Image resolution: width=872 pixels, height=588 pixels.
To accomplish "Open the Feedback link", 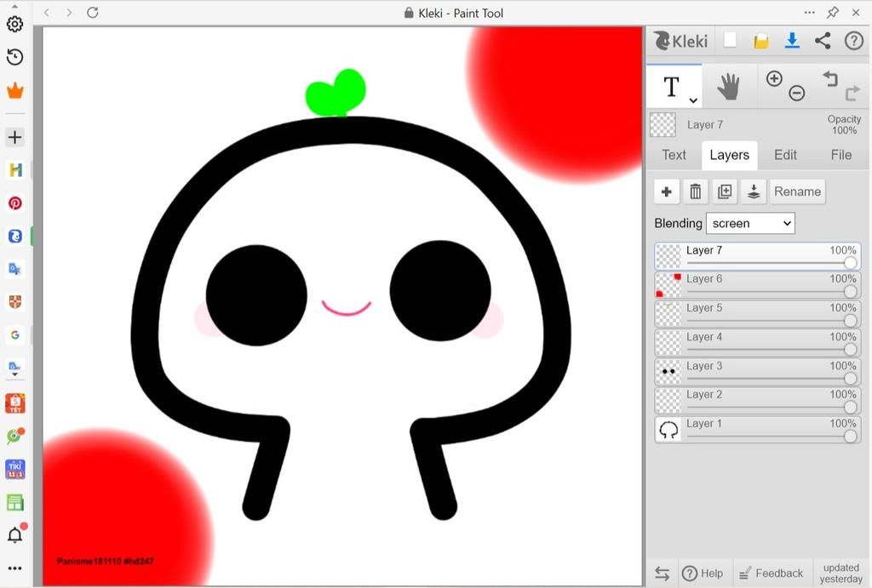I will (772, 573).
